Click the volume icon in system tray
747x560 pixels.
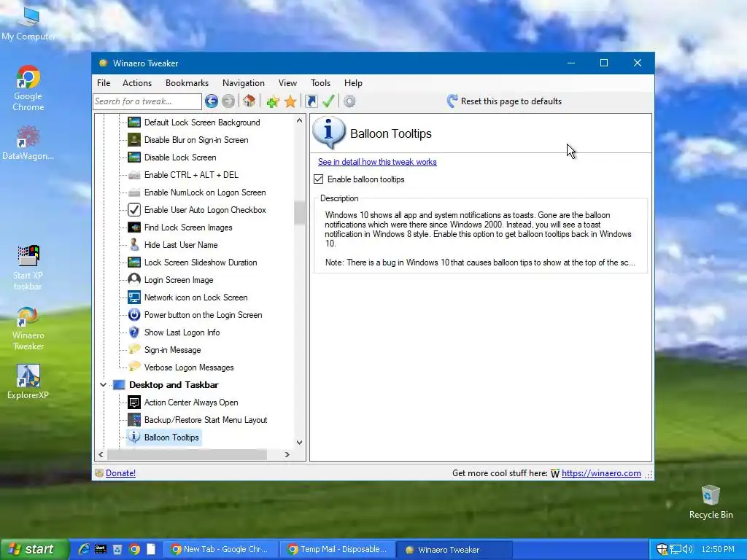coord(687,549)
